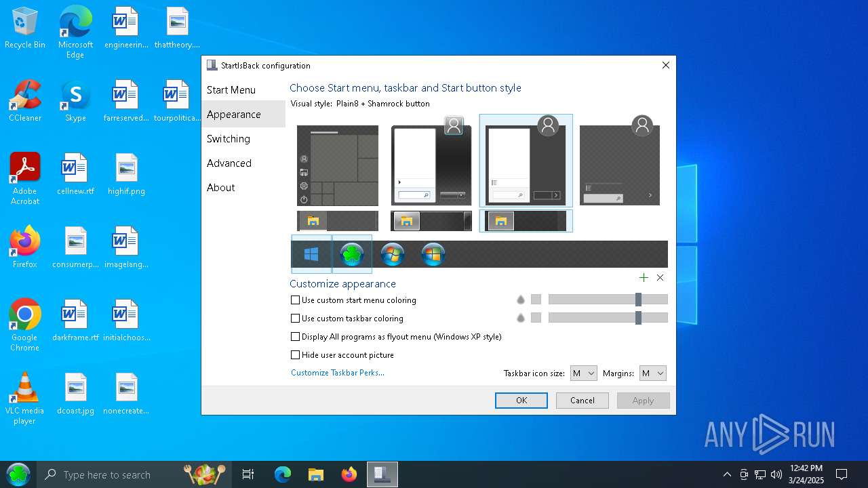Select the glossy bordered taskbar style thumbnail

[431, 221]
